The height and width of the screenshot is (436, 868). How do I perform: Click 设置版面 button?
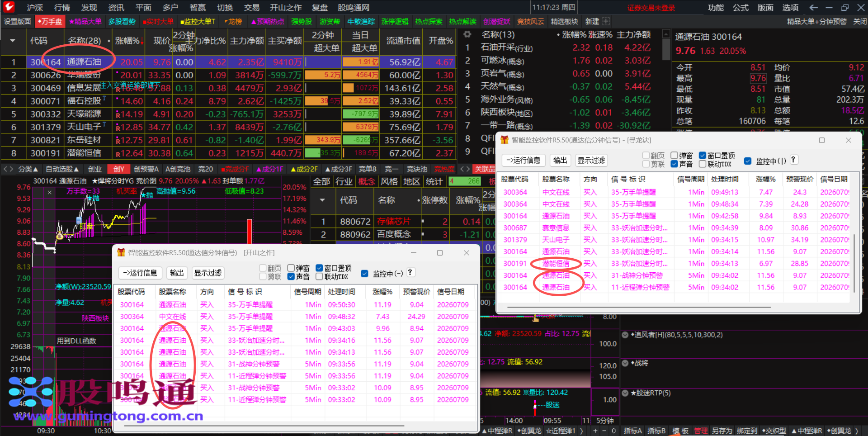(18, 21)
